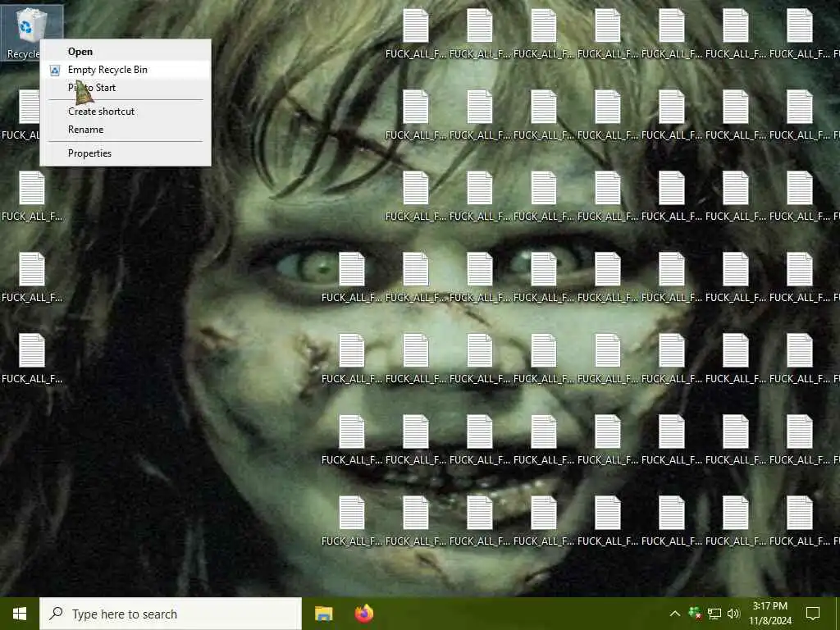Launch Firefox from the taskbar

pyautogui.click(x=364, y=614)
